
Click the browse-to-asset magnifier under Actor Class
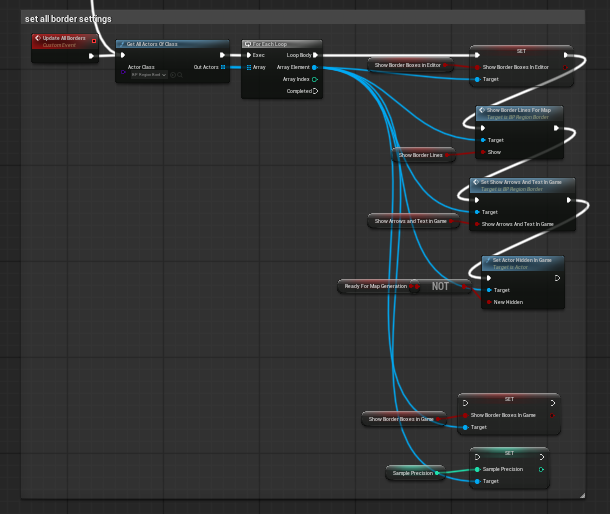(179, 75)
